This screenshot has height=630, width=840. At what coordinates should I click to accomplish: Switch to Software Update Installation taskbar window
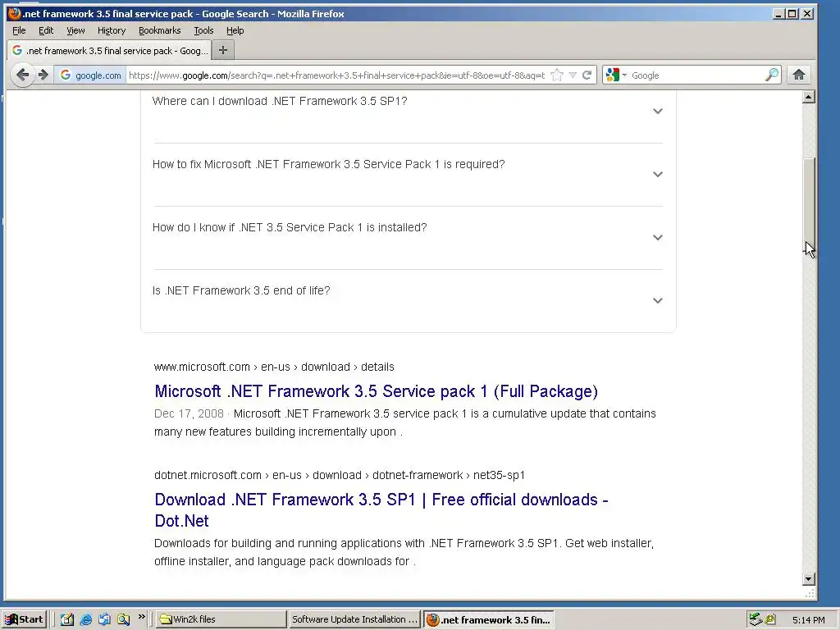[354, 619]
